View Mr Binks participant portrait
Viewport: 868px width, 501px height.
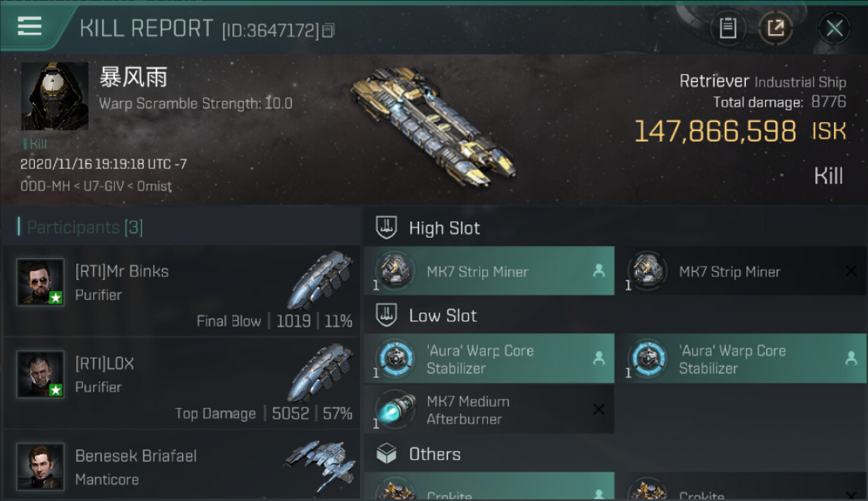tap(41, 282)
